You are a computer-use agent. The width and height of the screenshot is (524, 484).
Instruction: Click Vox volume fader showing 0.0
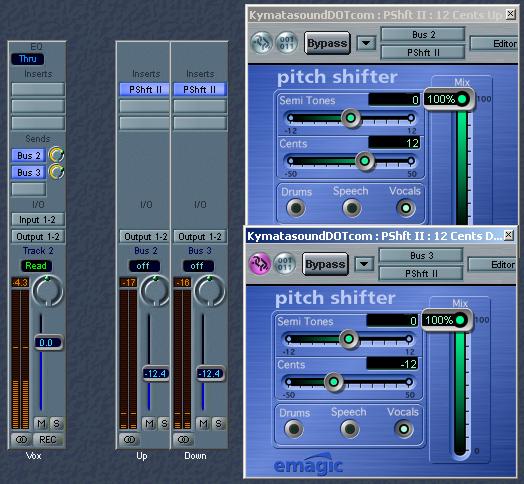coord(48,343)
